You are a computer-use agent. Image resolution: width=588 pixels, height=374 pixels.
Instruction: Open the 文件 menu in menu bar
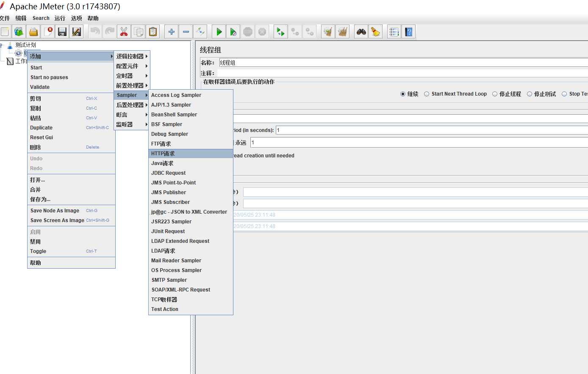5,18
